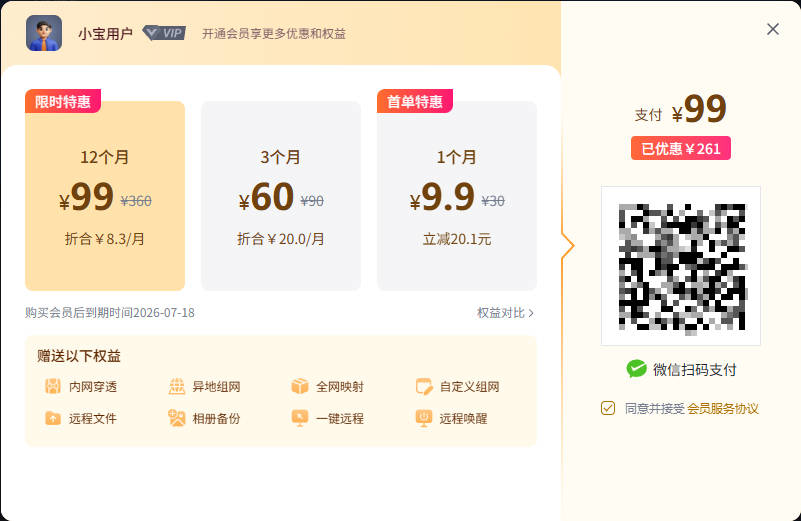Click the 自定义组网 benefit label
The height and width of the screenshot is (521, 801).
[469, 387]
